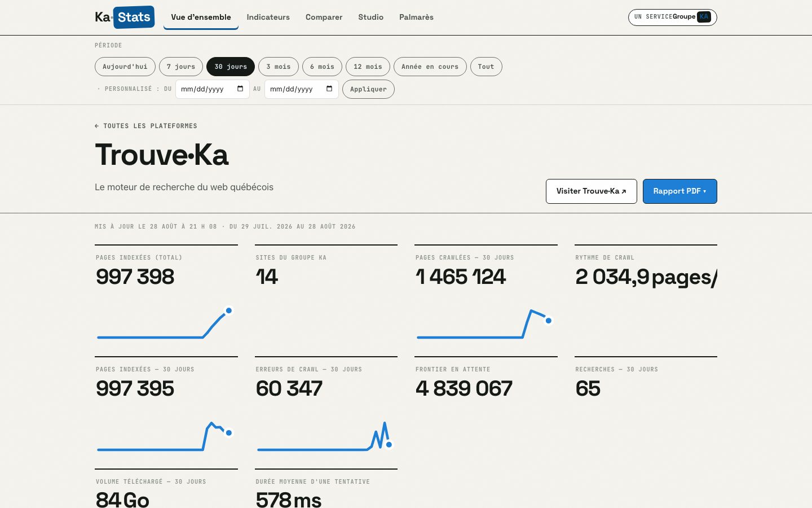
Task: Click the value 997 398
Action: coord(135,277)
